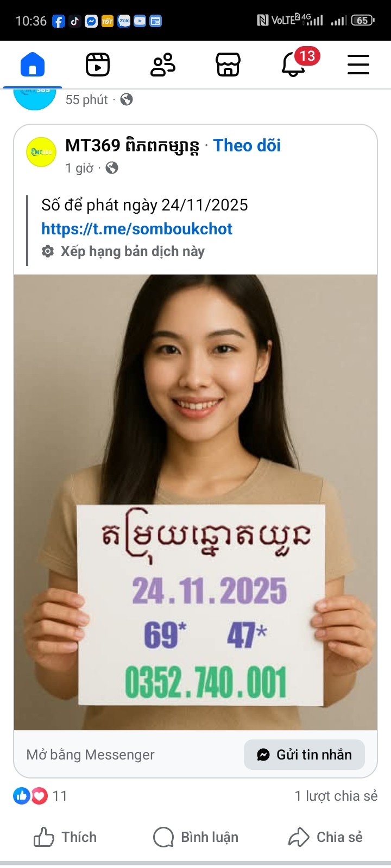Click the Mở bằng Messenger text

(x=91, y=755)
